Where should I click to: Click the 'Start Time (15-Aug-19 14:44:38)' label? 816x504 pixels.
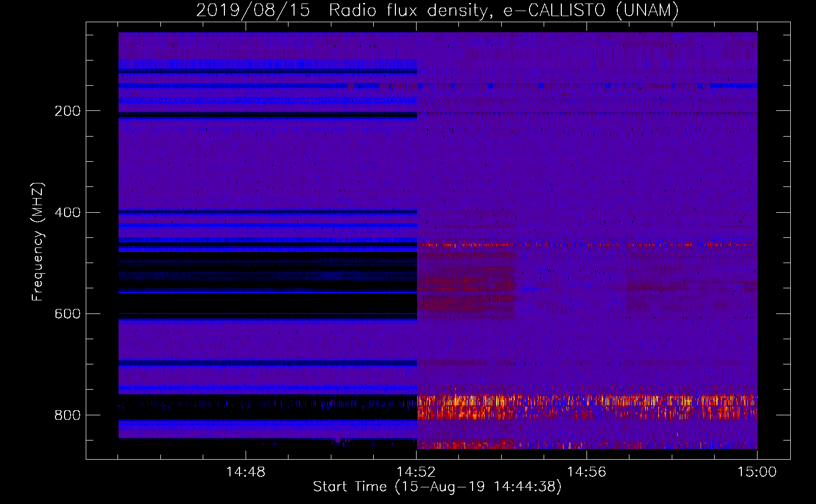coord(437,487)
